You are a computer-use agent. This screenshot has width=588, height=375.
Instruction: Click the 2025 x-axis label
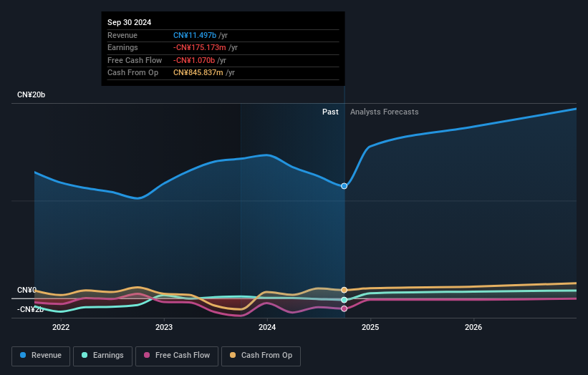pyautogui.click(x=370, y=328)
